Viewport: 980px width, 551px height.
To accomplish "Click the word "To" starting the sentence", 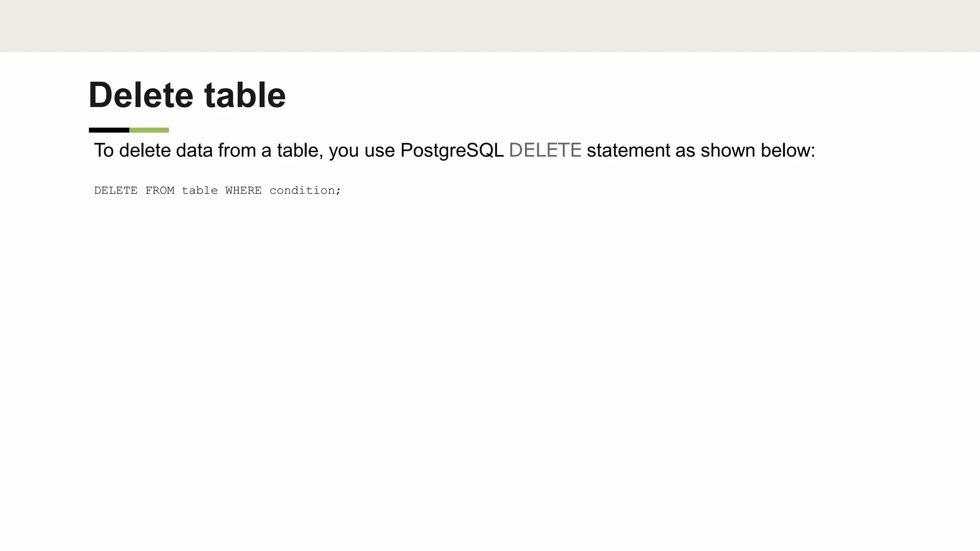I will [104, 150].
